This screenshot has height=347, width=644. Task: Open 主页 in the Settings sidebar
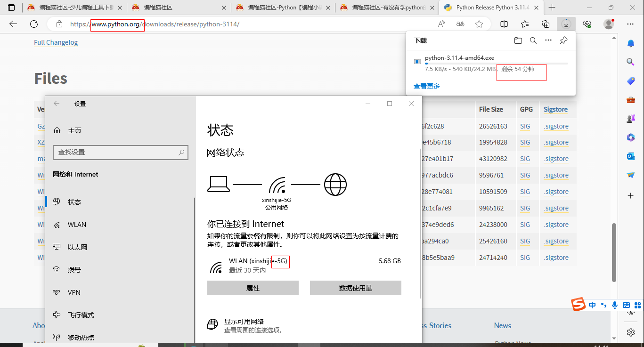tap(121, 130)
